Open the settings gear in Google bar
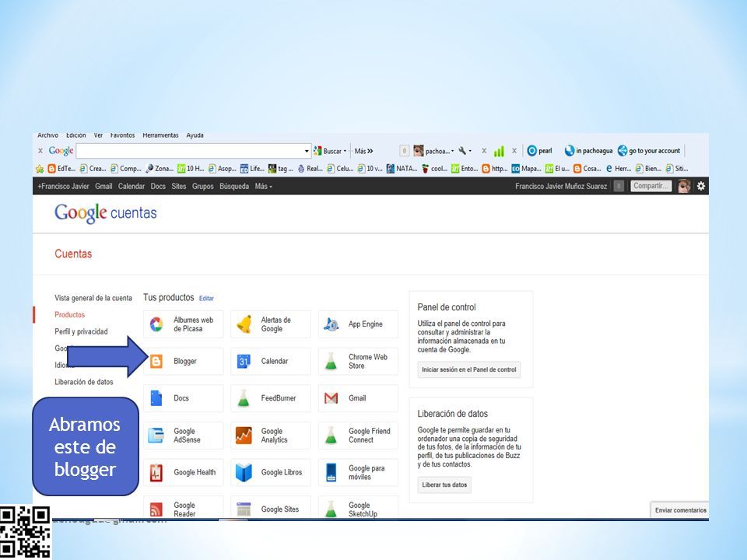This screenshot has height=560, width=747. click(701, 186)
